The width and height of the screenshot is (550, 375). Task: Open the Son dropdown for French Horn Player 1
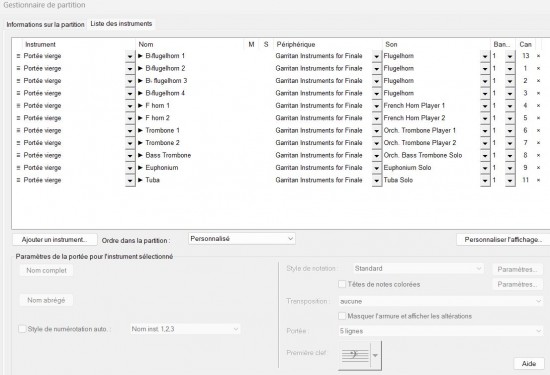(485, 106)
